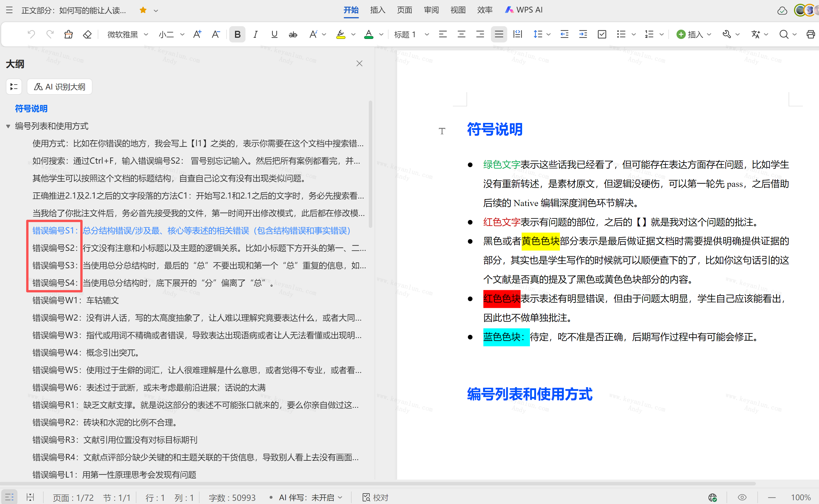This screenshot has width=819, height=504.
Task: Select outline entry 错误编号S1
Action: (x=191, y=231)
